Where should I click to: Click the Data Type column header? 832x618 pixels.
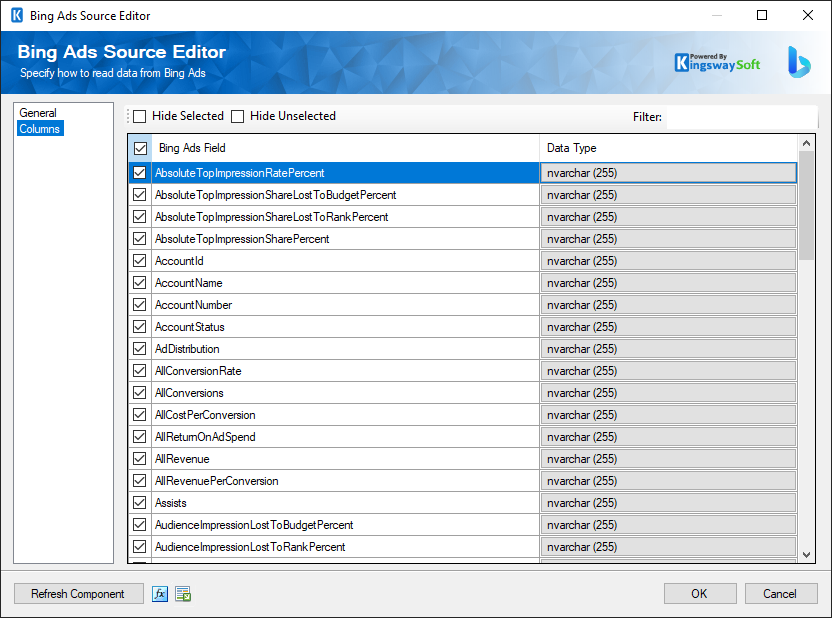click(x=669, y=148)
